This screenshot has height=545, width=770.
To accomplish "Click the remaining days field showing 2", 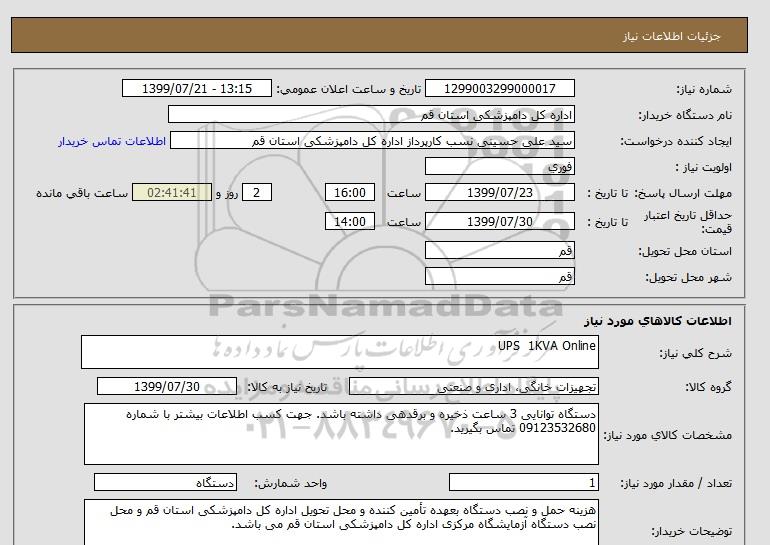I will [x=257, y=192].
